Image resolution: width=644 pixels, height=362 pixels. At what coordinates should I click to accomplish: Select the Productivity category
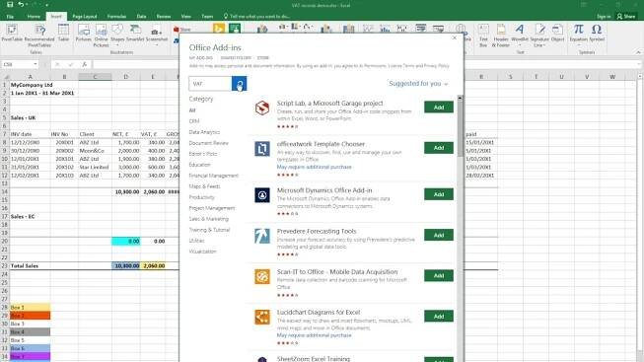point(201,197)
